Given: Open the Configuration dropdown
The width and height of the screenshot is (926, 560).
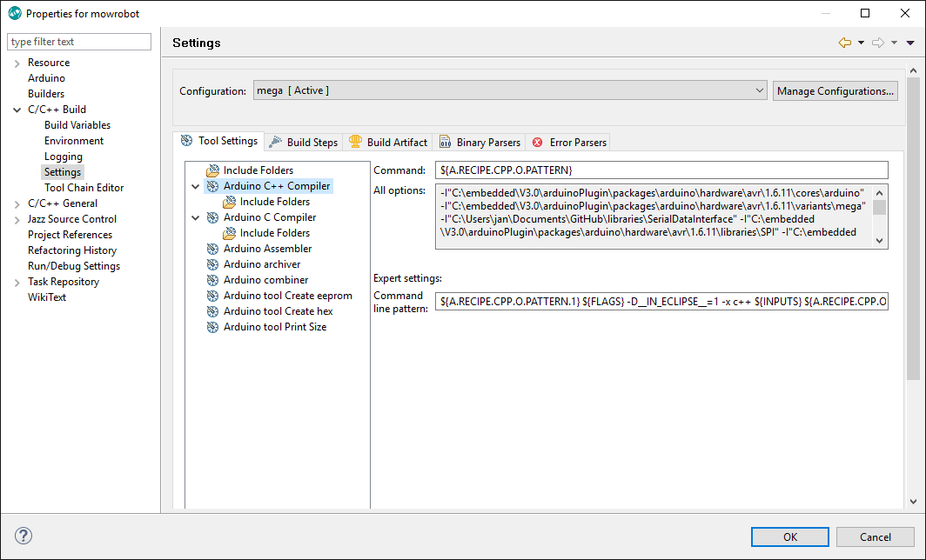Looking at the screenshot, I should tap(510, 90).
